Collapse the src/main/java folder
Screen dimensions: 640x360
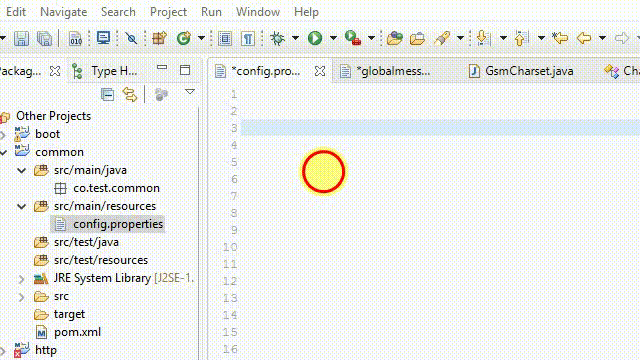pos(22,171)
